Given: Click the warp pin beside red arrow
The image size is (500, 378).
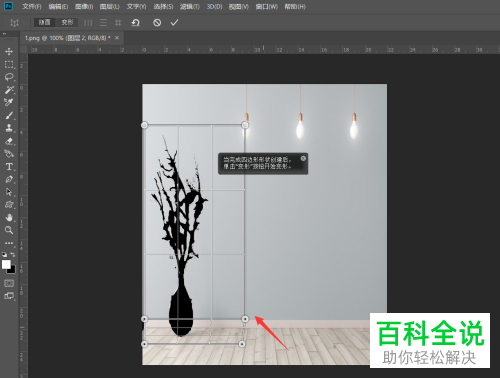Looking at the screenshot, I should [x=245, y=319].
